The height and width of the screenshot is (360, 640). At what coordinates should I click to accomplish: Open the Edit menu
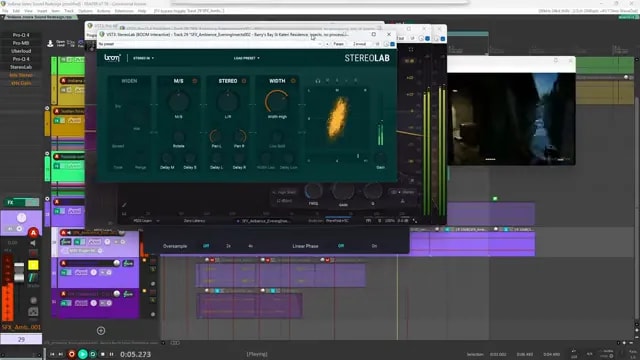pos(16,11)
